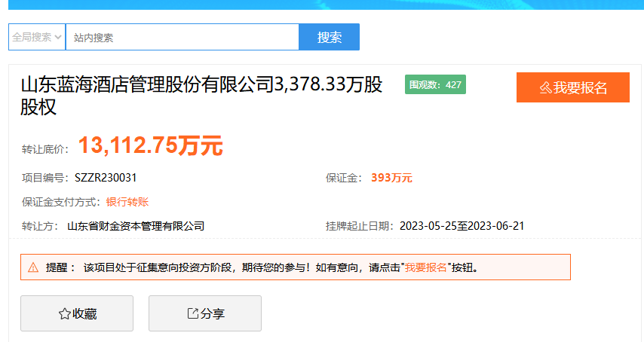
Task: Click the deposit amount 393万元
Action: (391, 178)
